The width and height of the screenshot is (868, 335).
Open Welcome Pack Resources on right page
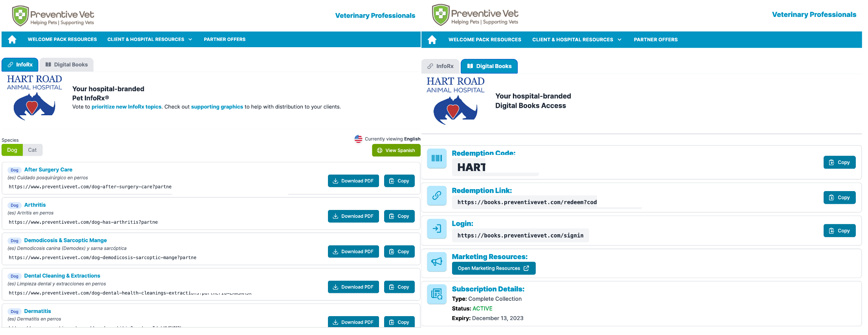[485, 40]
